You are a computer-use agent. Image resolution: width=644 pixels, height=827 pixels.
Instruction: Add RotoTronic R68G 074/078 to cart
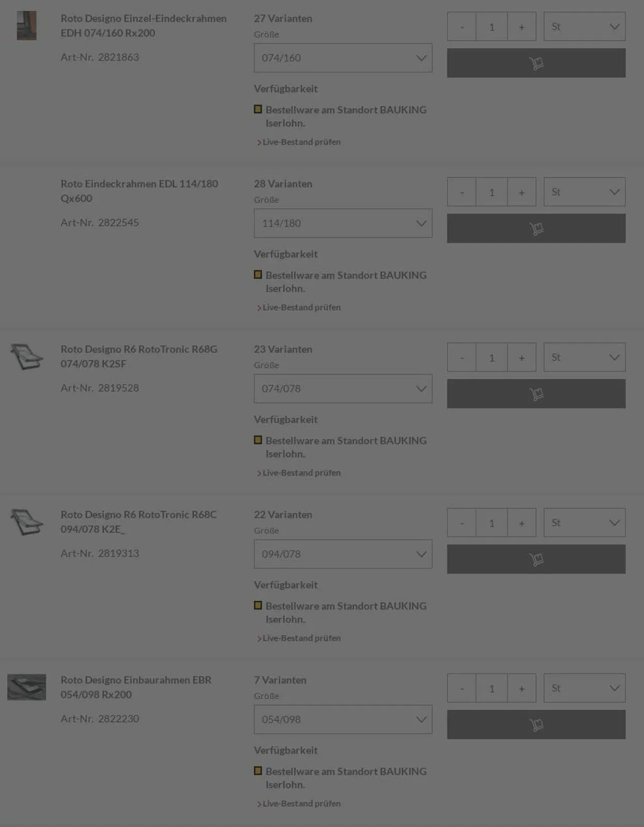(536, 394)
